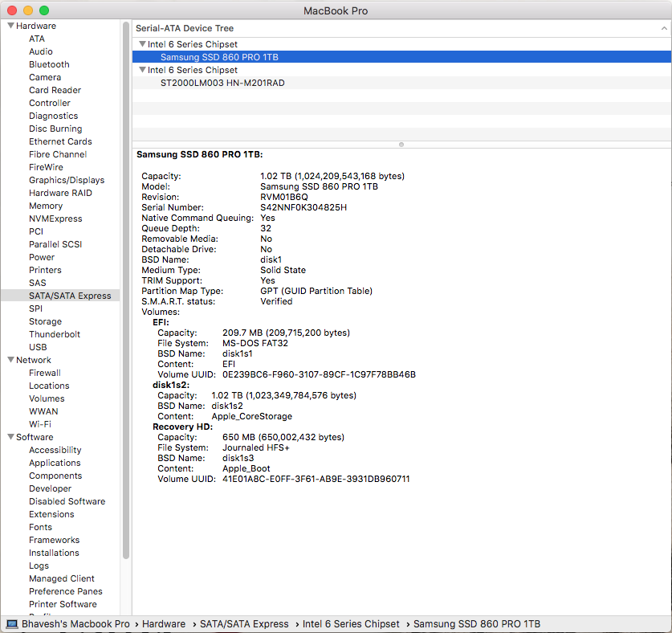Select Accessibility under Software
The width and height of the screenshot is (672, 633).
click(x=55, y=451)
